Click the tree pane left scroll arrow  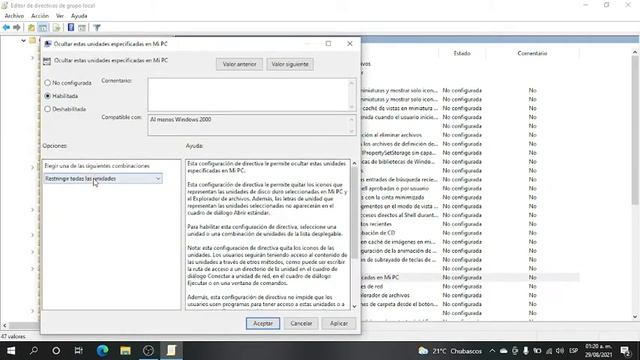pyautogui.click(x=4, y=325)
